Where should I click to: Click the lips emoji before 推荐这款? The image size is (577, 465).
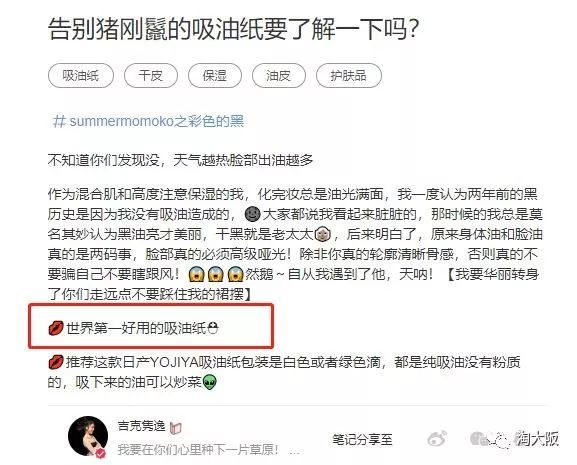pos(56,363)
